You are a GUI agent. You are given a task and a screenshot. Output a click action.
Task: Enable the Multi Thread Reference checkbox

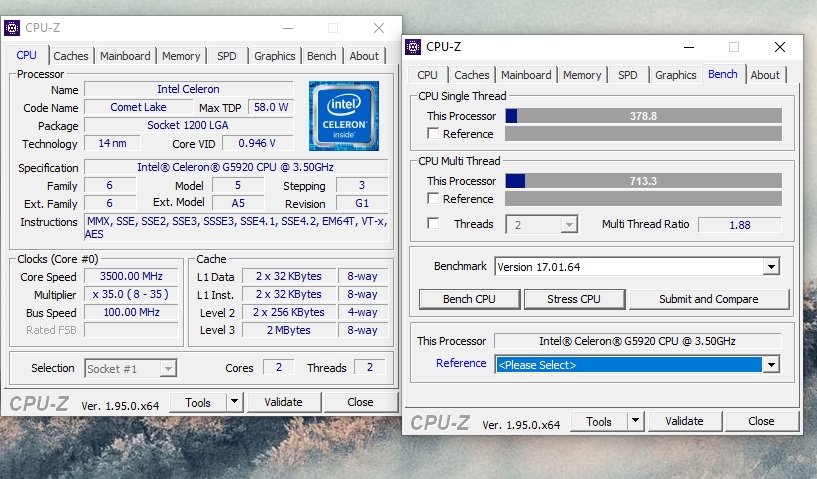click(x=432, y=199)
